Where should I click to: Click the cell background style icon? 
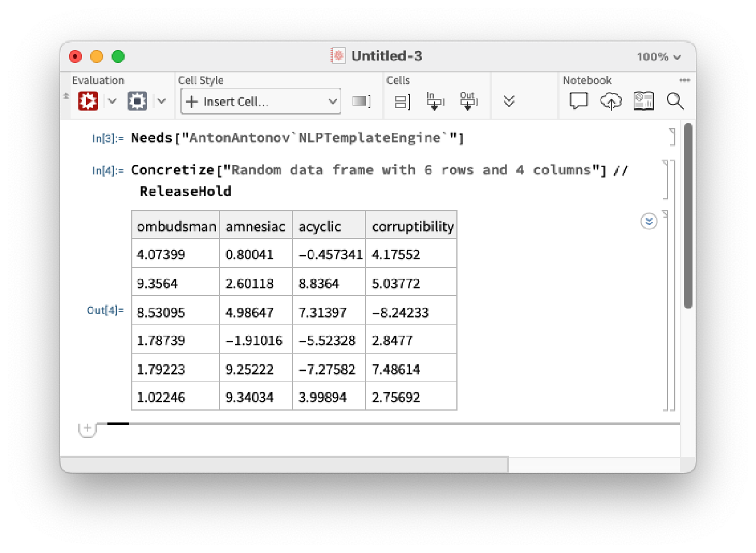pos(361,101)
